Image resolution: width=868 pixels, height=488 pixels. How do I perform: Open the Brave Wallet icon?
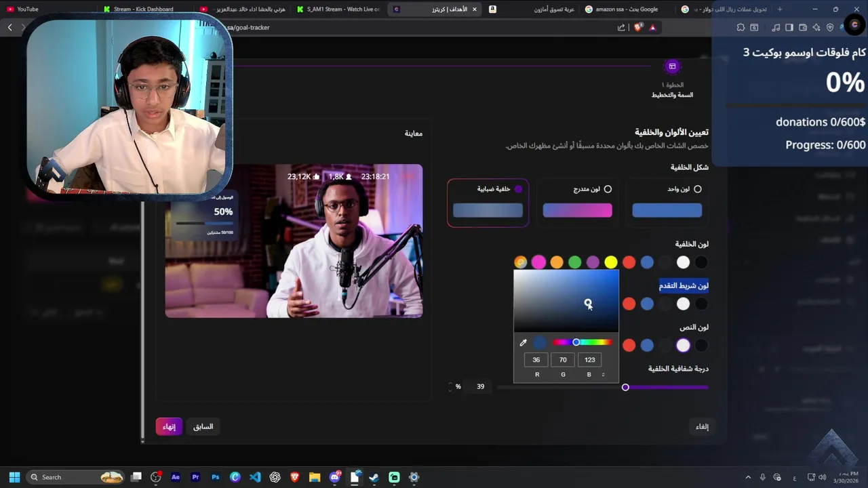(803, 28)
